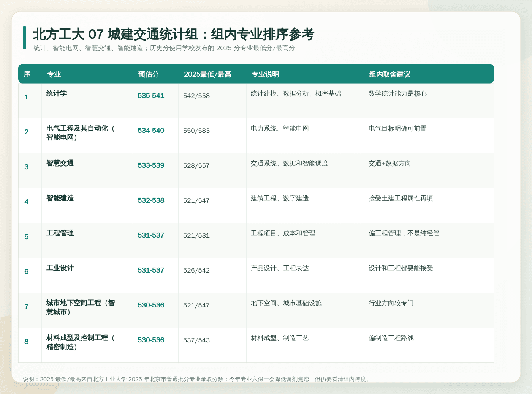Select 城市地下空间工程（智慧城市） major

point(81,307)
